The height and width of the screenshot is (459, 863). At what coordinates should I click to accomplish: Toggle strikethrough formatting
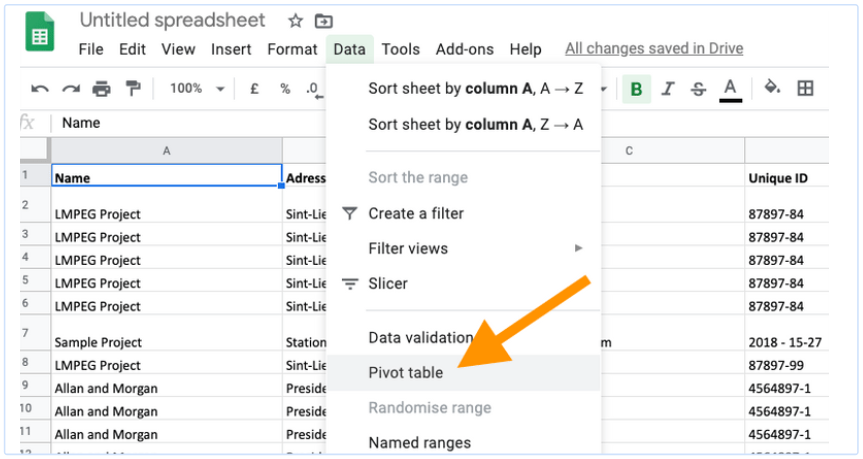click(x=698, y=89)
